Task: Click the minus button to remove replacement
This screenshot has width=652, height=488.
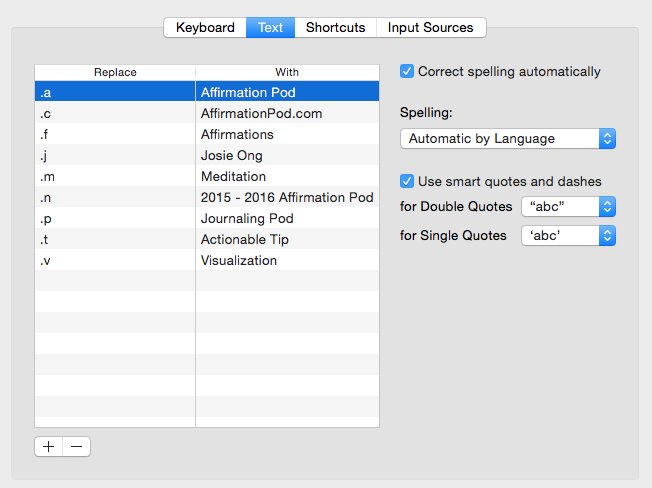Action: [77, 446]
